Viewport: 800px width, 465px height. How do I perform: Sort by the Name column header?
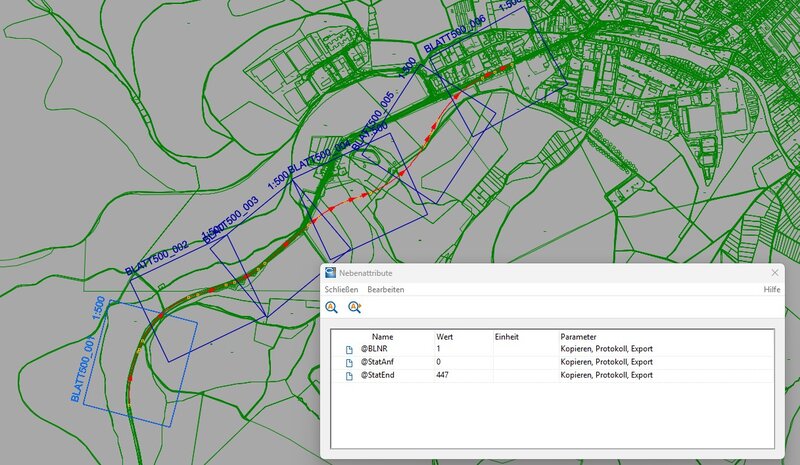(383, 336)
